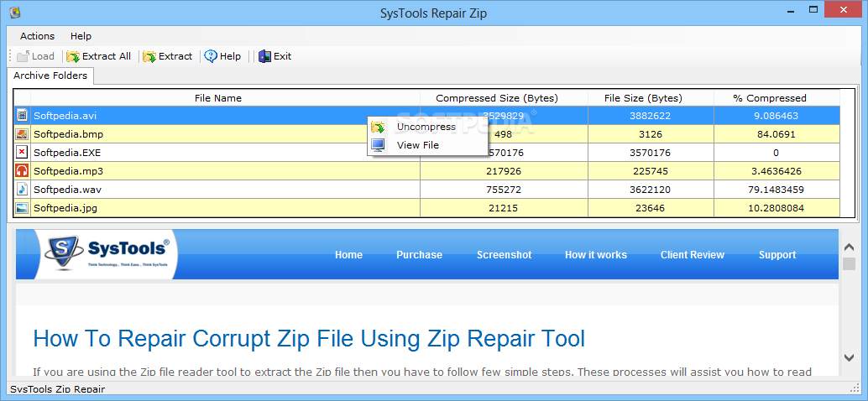Open the How it works link
This screenshot has width=868, height=401.
click(x=596, y=255)
